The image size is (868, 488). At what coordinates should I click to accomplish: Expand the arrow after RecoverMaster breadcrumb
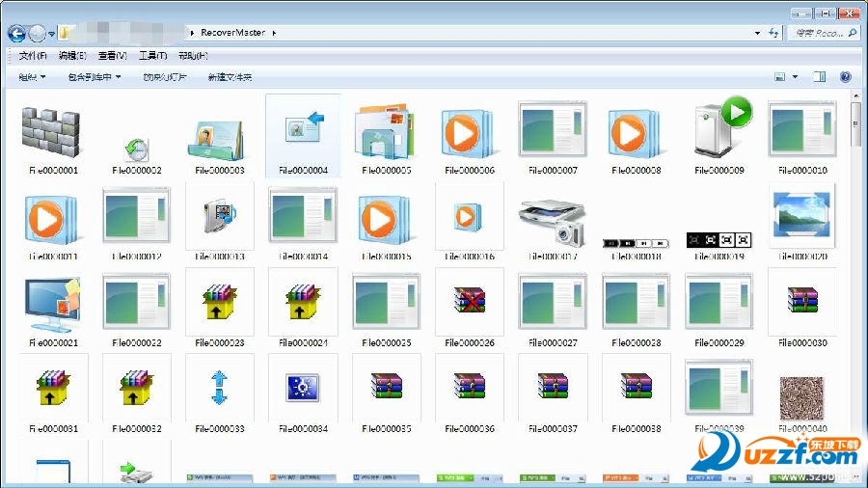coord(274,33)
